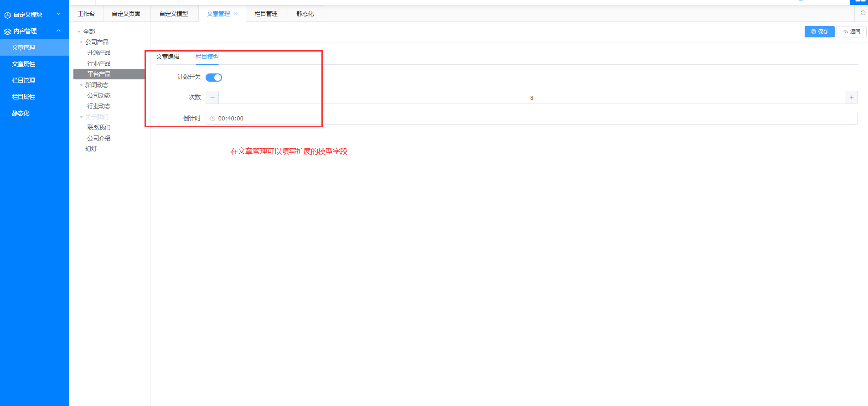Click the 保存 button

click(819, 31)
